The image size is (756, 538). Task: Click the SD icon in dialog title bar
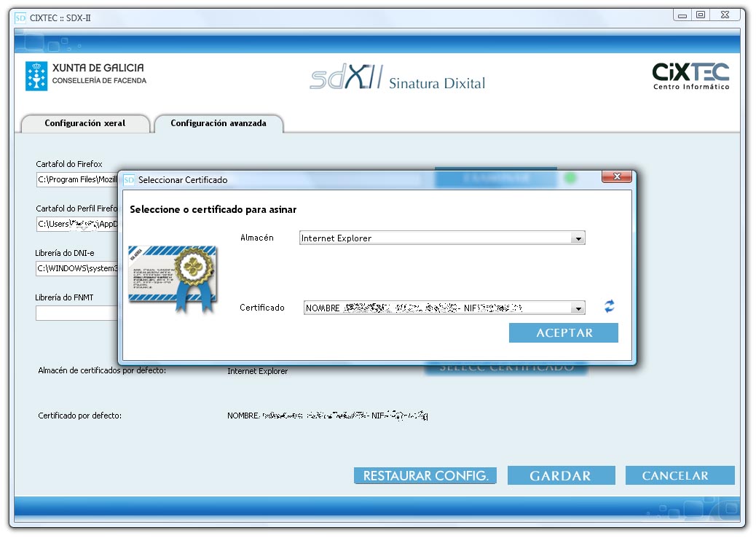[129, 180]
